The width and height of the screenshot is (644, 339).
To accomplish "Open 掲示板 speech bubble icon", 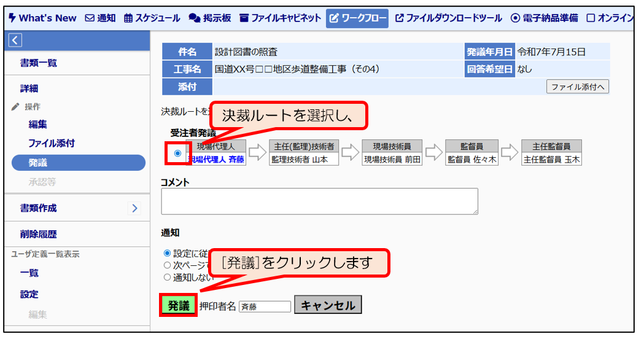I will point(195,18).
